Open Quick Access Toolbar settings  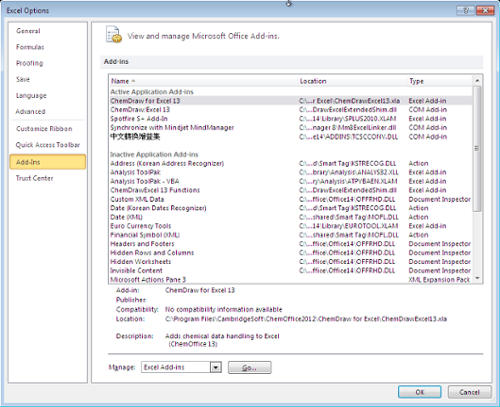pyautogui.click(x=48, y=145)
